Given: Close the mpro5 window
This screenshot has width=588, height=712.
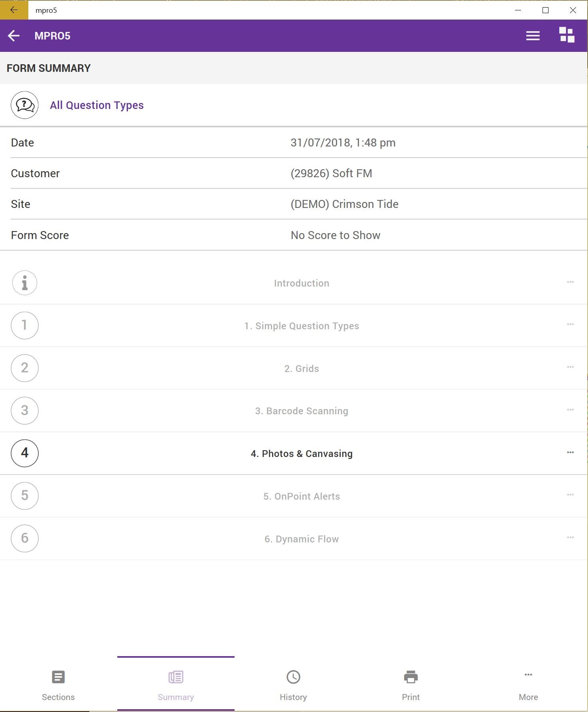Looking at the screenshot, I should pyautogui.click(x=573, y=10).
